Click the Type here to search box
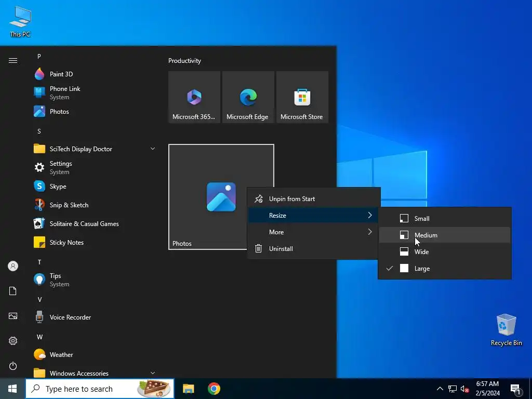Viewport: 532px width, 399px height. point(100,389)
